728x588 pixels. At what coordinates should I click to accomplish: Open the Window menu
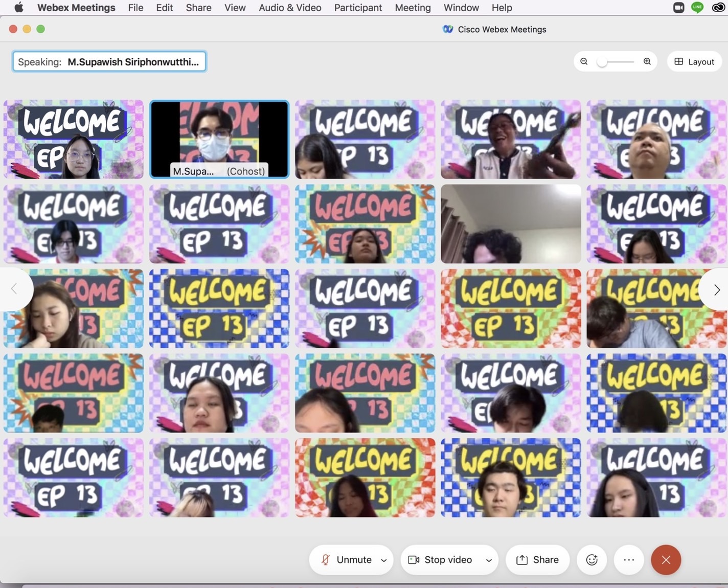pyautogui.click(x=461, y=8)
